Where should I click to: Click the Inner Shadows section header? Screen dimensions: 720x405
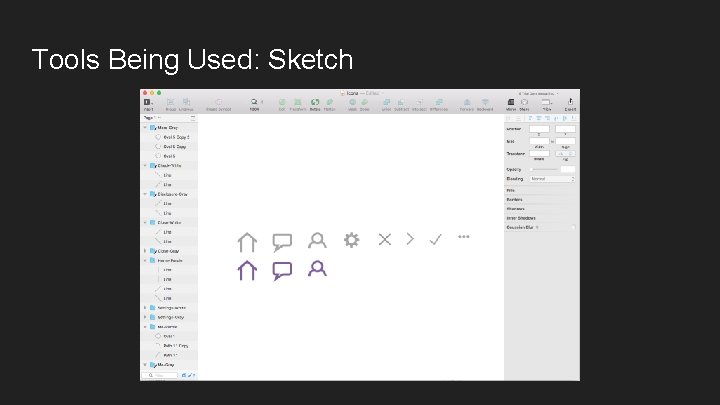(521, 218)
